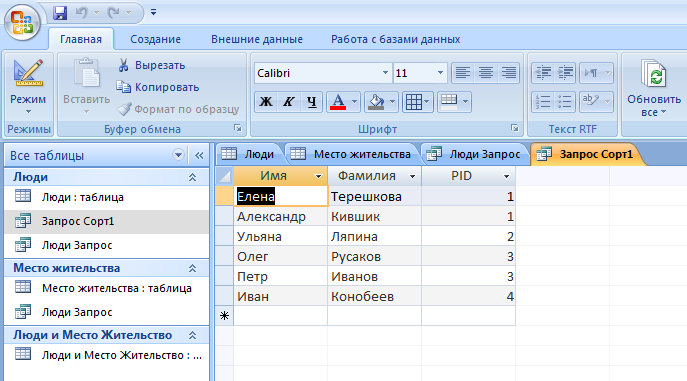Collapse the navigation pane with chevrons
The height and width of the screenshot is (381, 687).
[199, 155]
